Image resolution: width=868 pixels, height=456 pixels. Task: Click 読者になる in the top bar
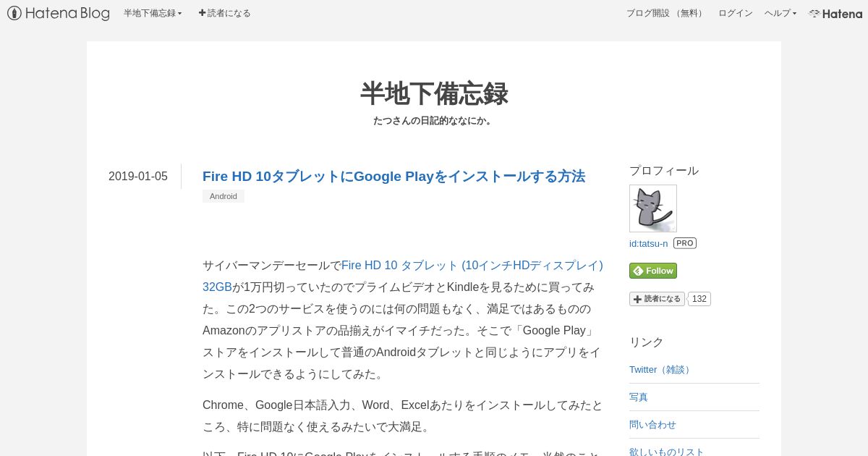tap(224, 13)
